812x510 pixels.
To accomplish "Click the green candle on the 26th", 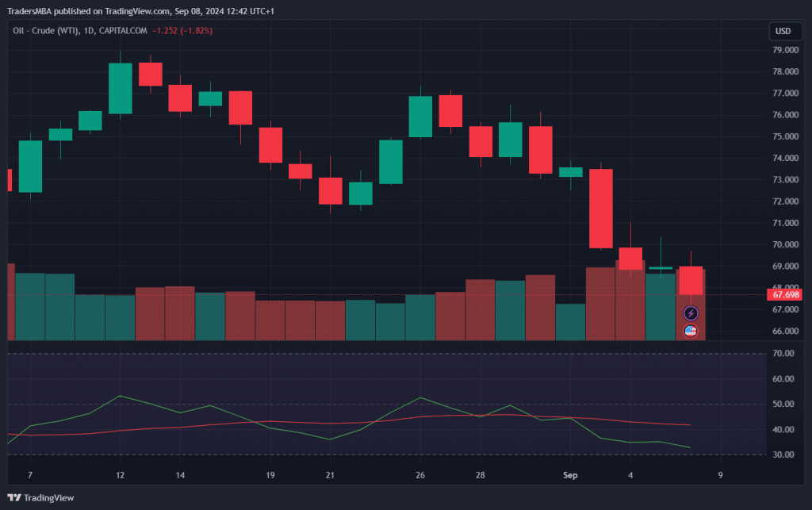I will pos(420,117).
